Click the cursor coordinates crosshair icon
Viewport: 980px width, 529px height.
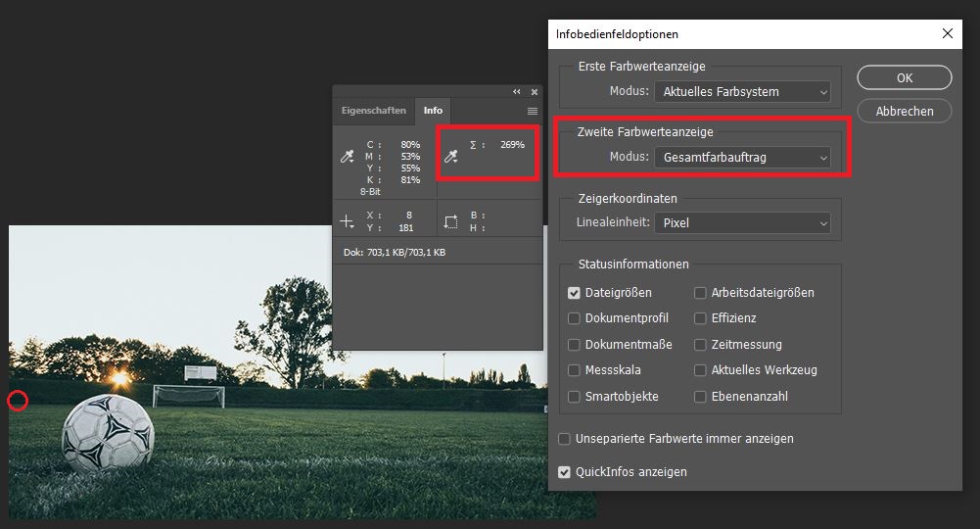click(x=347, y=221)
